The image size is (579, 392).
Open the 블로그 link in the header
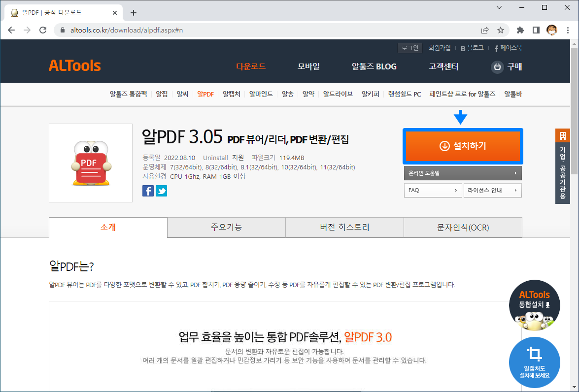click(472, 48)
